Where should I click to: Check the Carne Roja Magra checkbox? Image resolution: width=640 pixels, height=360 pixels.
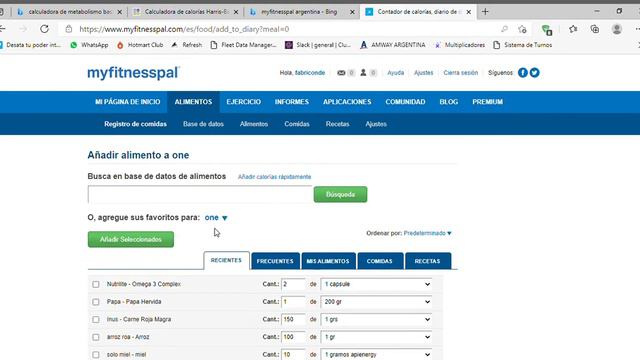click(x=96, y=320)
